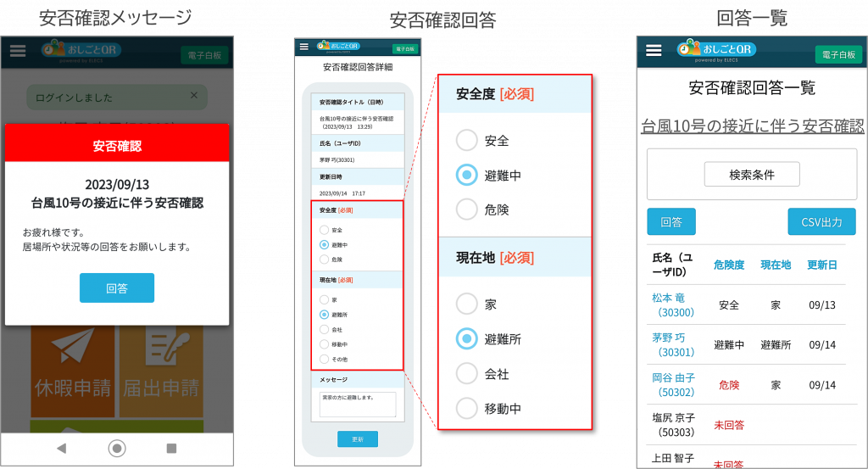This screenshot has height=469, width=868.
Task: Sort by 危険度 column header
Action: (x=728, y=265)
